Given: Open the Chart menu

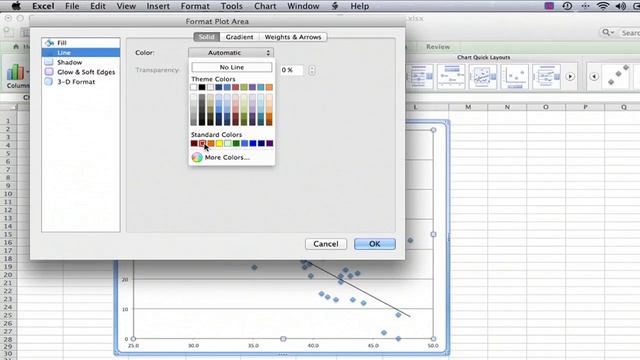Looking at the screenshot, I should pyautogui.click(x=265, y=6).
